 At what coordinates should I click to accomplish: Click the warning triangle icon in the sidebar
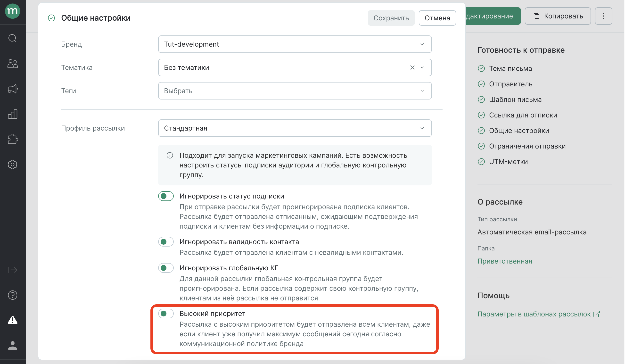point(13,320)
